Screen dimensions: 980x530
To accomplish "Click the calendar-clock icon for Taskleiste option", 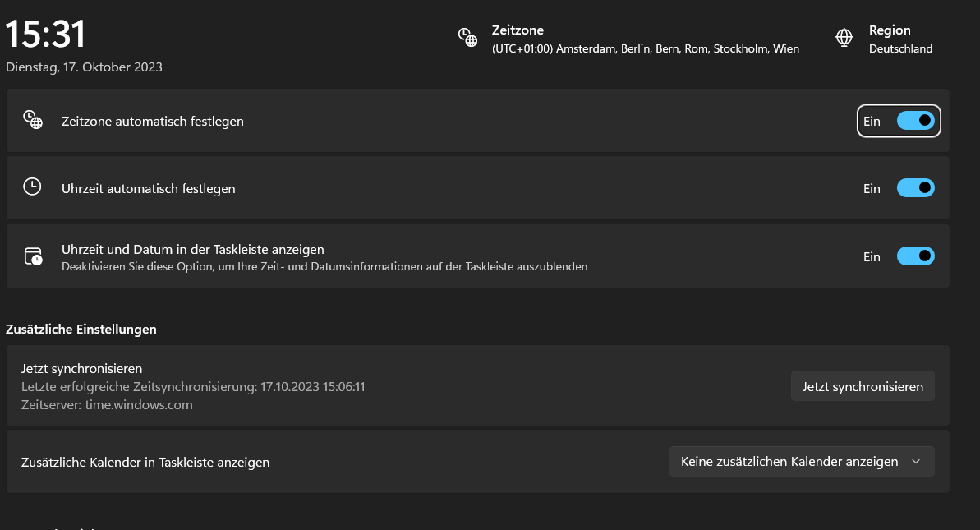I will [x=33, y=256].
